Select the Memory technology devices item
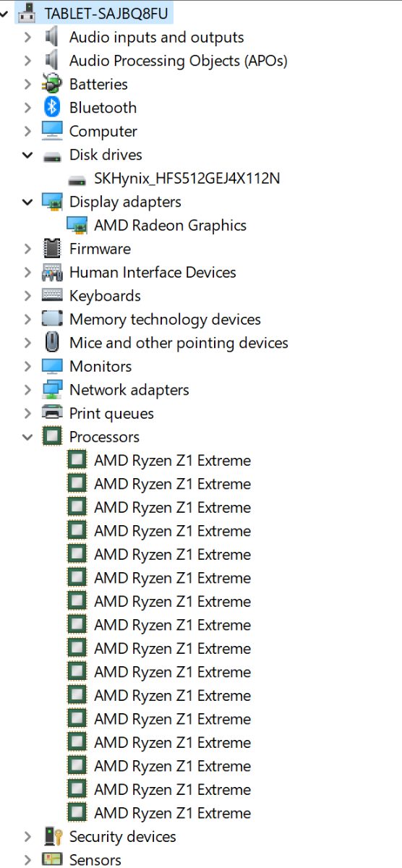 point(165,319)
